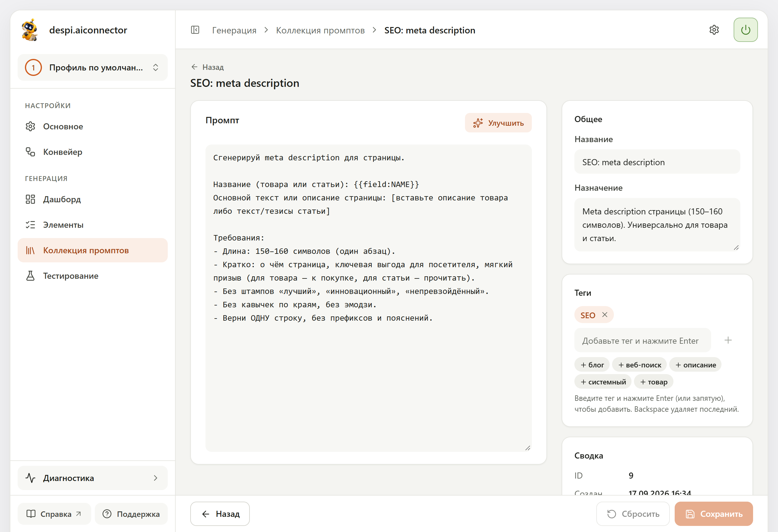Click the profile number 1 circle icon
The height and width of the screenshot is (532, 778).
click(33, 68)
